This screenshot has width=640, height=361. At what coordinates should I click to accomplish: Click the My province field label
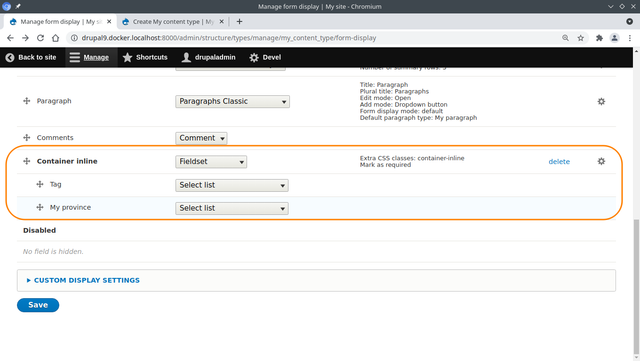coord(70,207)
